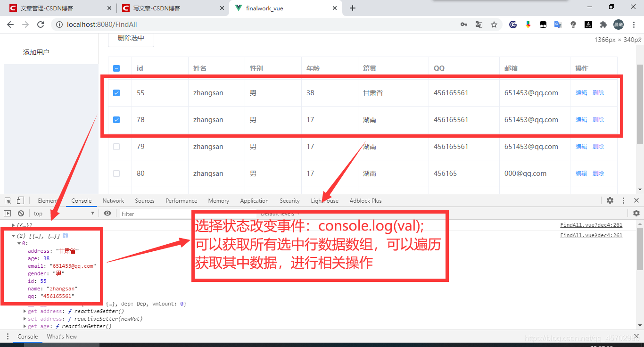This screenshot has height=347, width=644.
Task: Open the Application panel in DevTools
Action: [254, 200]
